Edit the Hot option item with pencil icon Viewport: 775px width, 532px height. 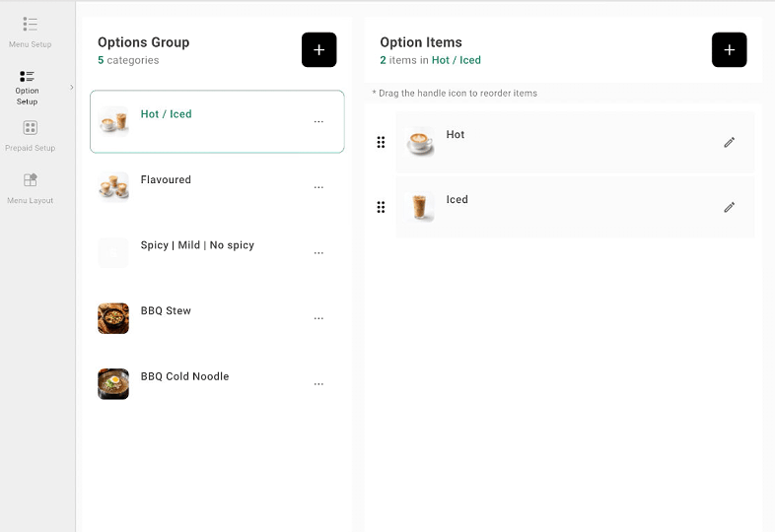[x=729, y=142]
